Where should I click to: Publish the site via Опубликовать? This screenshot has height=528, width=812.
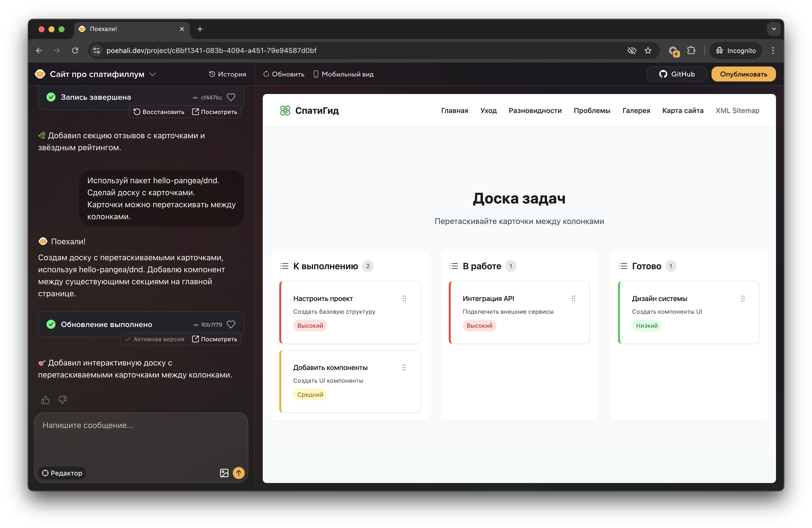coord(743,74)
